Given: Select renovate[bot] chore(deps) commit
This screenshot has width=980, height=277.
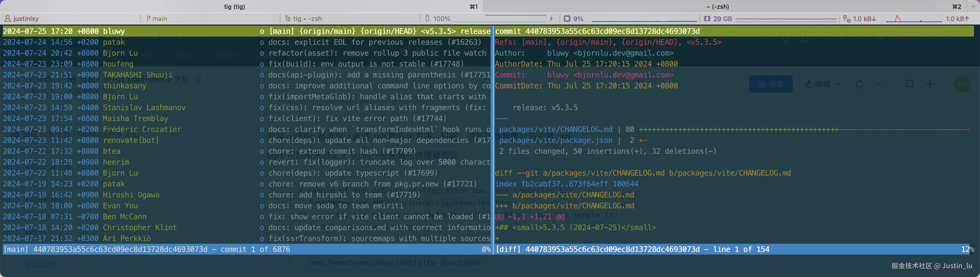Looking at the screenshot, I should 247,140.
